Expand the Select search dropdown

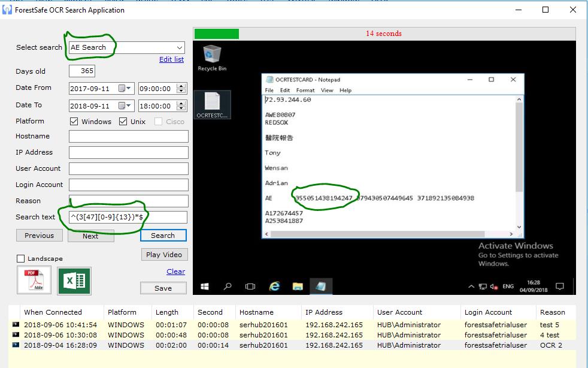coord(180,48)
